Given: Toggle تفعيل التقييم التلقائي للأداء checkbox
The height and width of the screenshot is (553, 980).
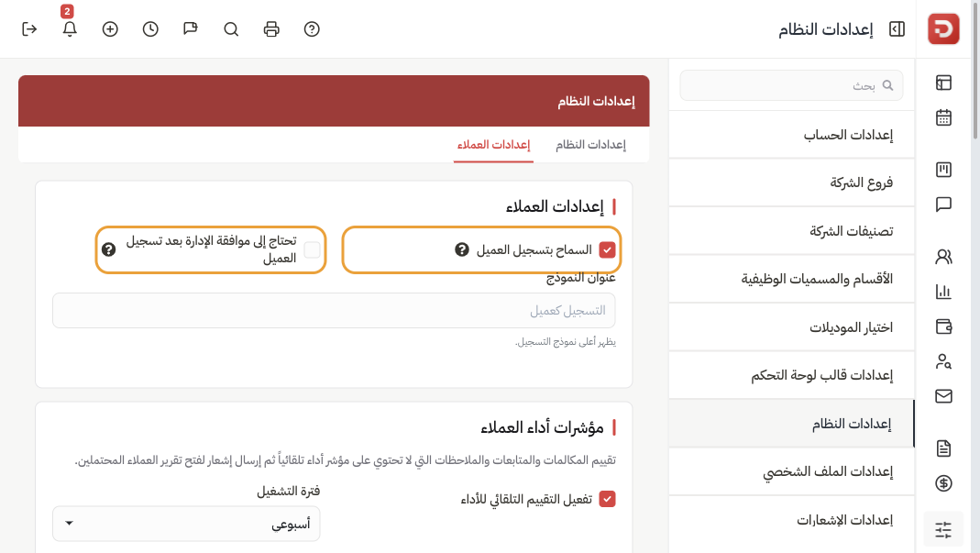Looking at the screenshot, I should [x=607, y=499].
